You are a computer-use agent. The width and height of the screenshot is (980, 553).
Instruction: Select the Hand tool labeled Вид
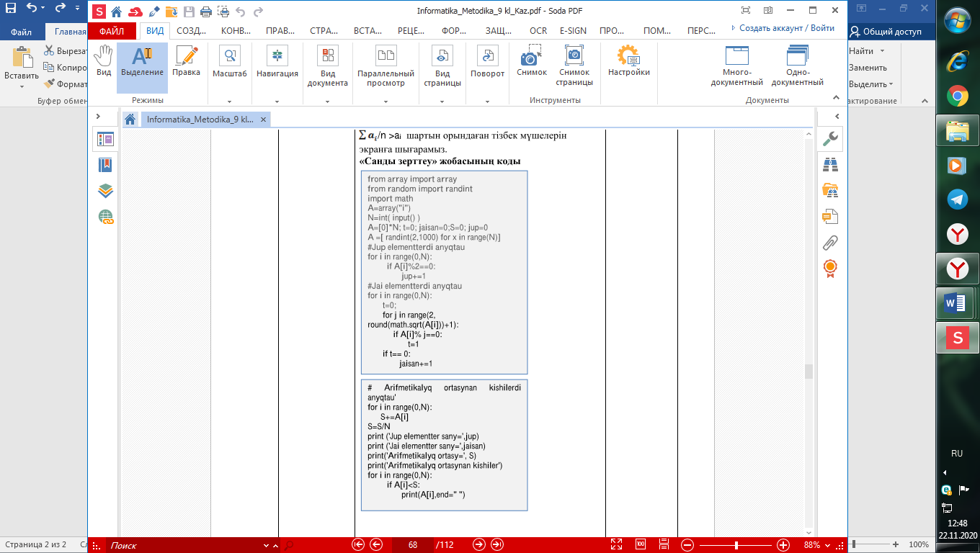coord(104,62)
